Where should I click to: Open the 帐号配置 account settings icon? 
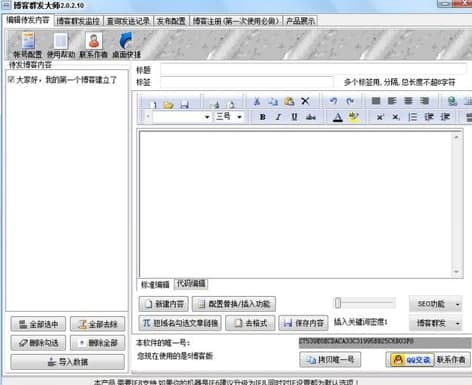pyautogui.click(x=28, y=41)
